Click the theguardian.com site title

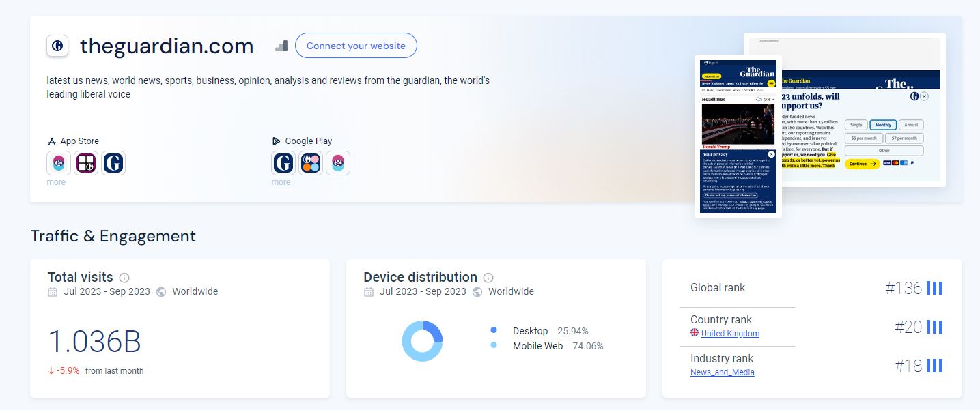pyautogui.click(x=167, y=46)
